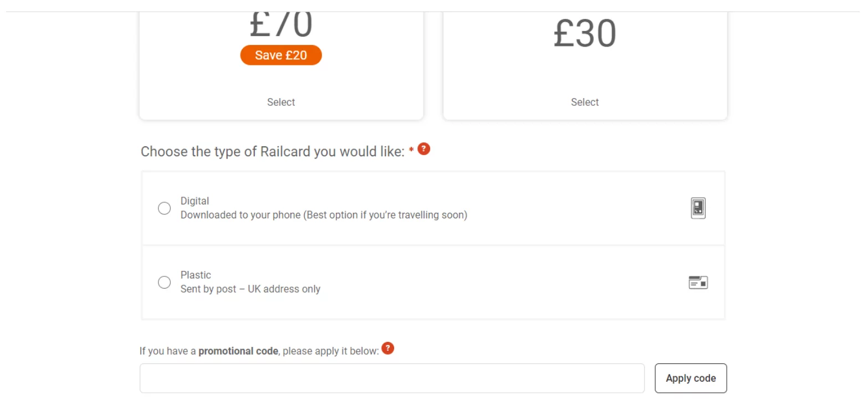Image resolution: width=868 pixels, height=415 pixels.
Task: Click the bold 'promotional code' text
Action: [x=238, y=351]
